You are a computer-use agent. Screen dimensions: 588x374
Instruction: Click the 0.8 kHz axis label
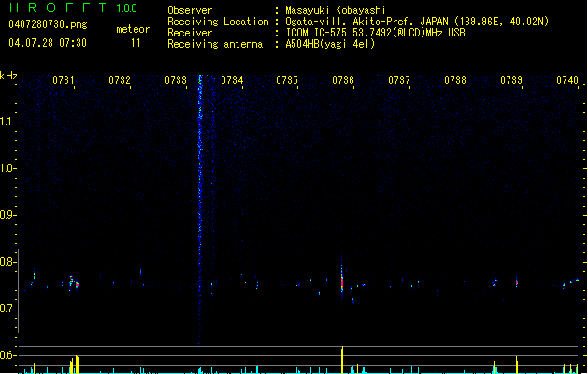click(7, 262)
